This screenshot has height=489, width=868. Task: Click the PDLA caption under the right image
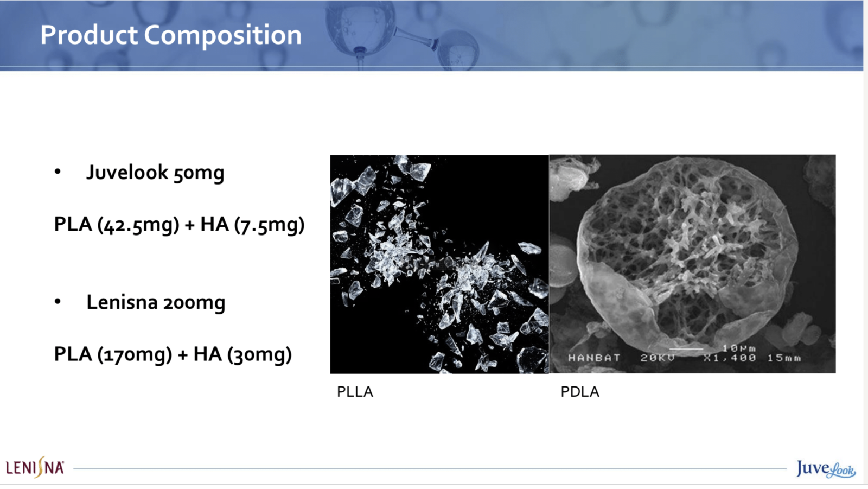(580, 392)
